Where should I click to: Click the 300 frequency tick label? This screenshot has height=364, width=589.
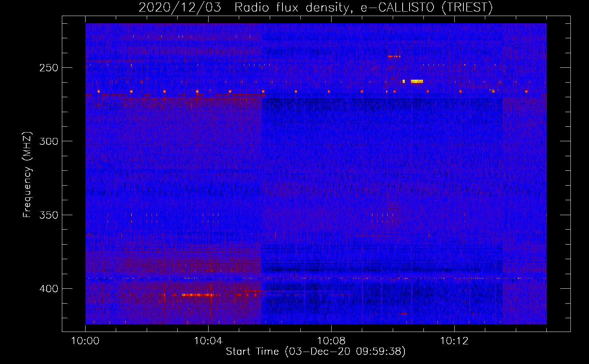click(49, 141)
